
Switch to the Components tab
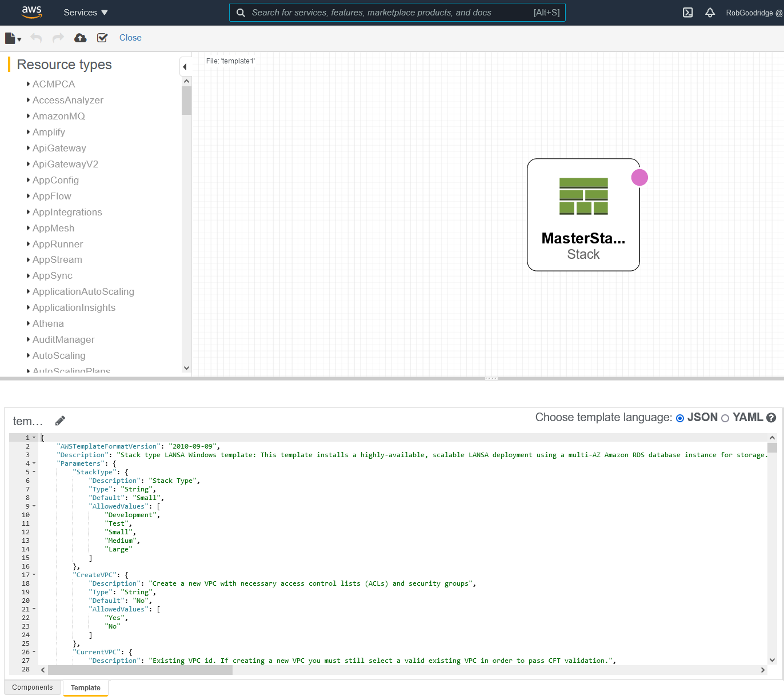[x=33, y=687]
